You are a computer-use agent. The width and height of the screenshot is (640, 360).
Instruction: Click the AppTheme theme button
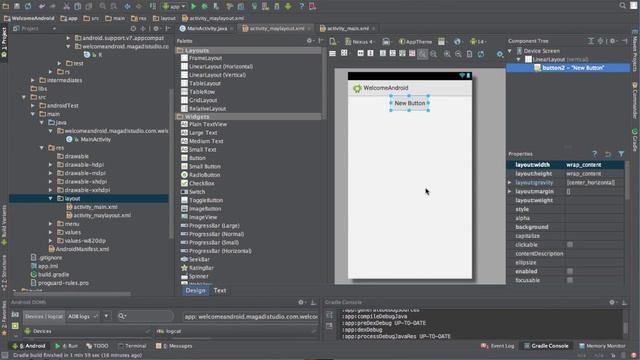[x=415, y=41]
